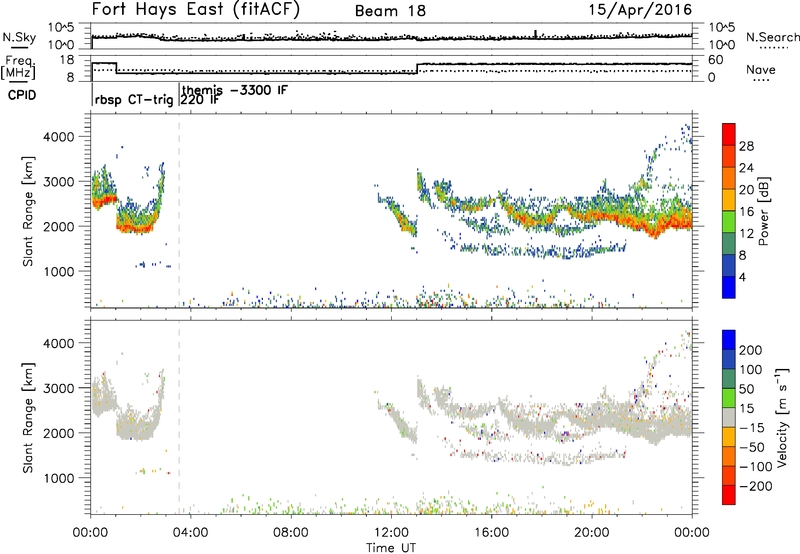Select the "themis -3300 IF" CPID text
800x554 pixels.
click(x=235, y=90)
